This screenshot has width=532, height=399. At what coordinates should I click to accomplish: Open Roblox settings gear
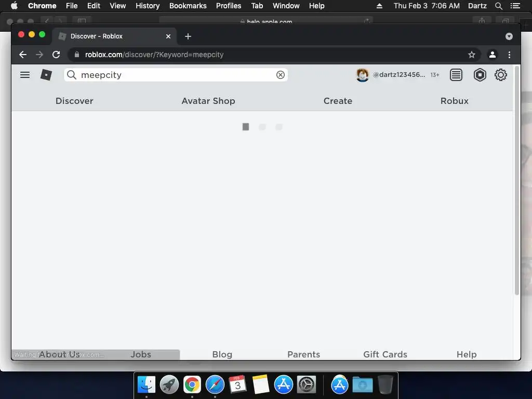(x=500, y=75)
